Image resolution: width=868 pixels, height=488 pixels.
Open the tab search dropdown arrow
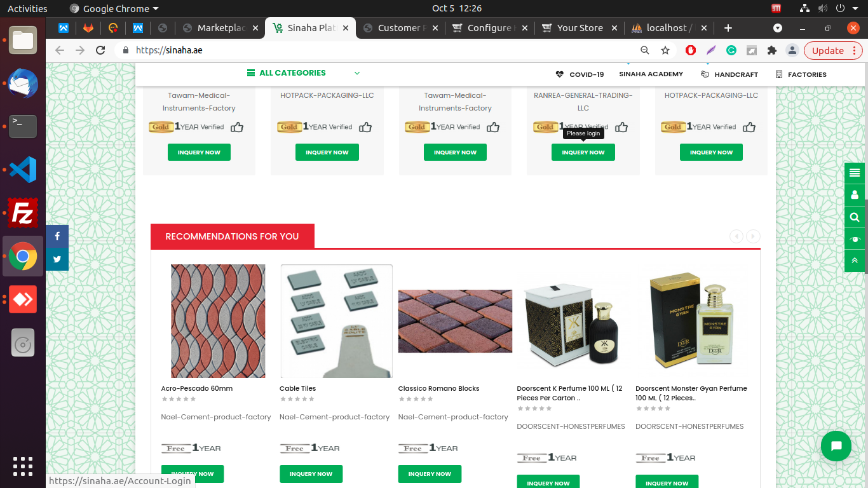778,28
